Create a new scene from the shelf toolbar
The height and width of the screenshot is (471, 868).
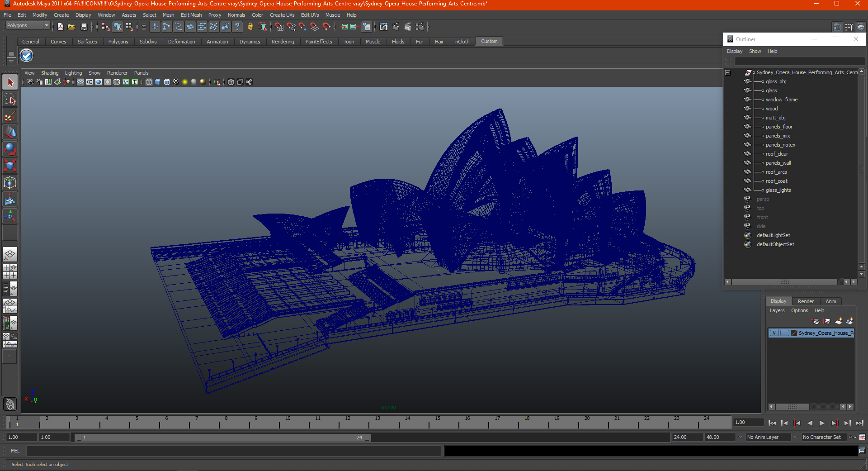pyautogui.click(x=60, y=27)
